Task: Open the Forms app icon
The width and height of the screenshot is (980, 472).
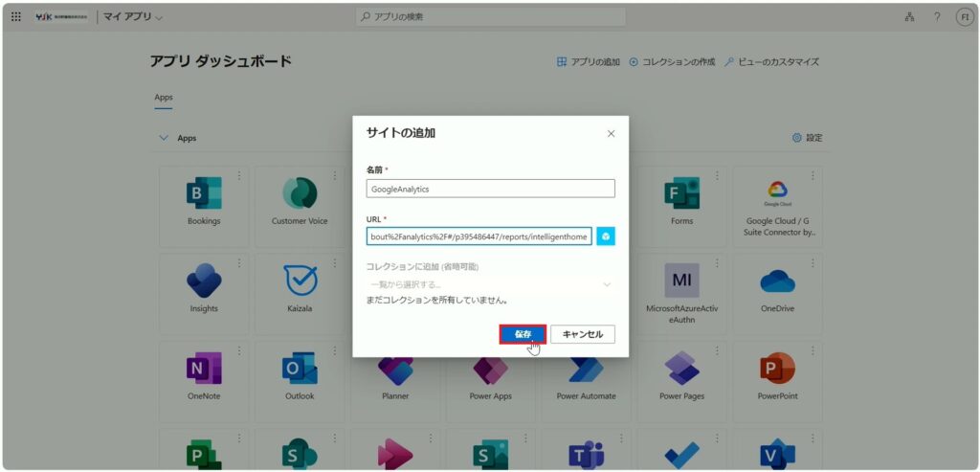Action: pos(681,193)
